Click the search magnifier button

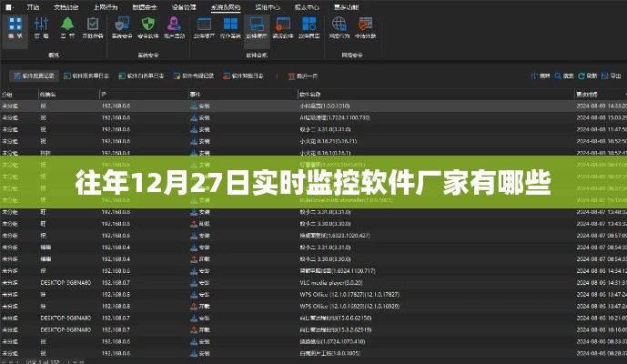[564, 76]
